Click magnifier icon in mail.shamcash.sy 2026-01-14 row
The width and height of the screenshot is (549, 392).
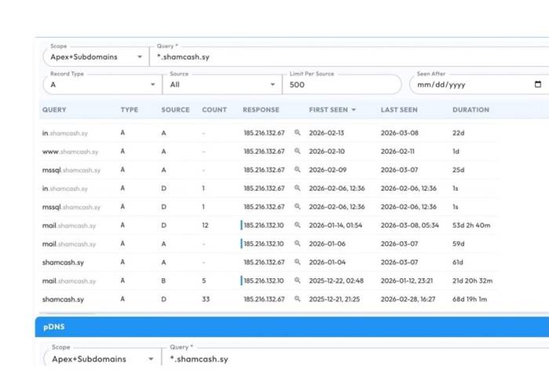coord(297,226)
